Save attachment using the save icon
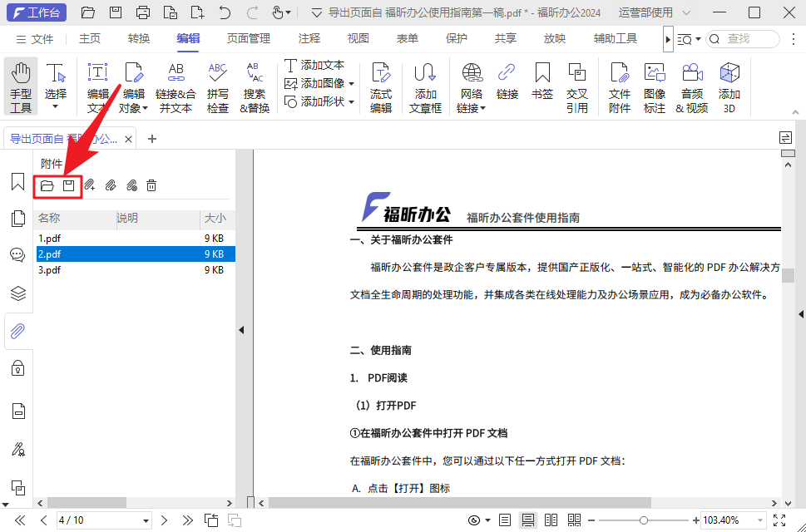 (70, 185)
